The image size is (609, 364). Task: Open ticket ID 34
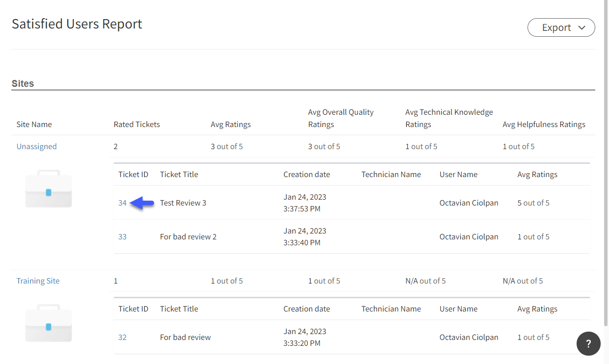pyautogui.click(x=122, y=203)
